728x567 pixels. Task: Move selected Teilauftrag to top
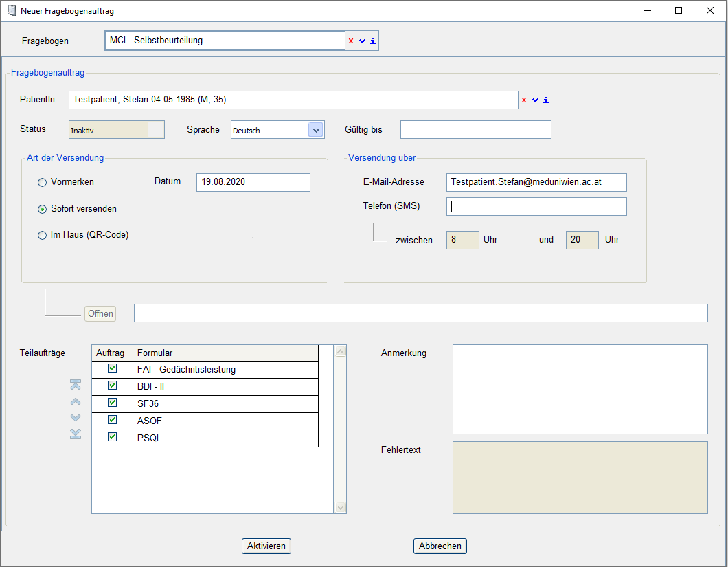point(76,385)
